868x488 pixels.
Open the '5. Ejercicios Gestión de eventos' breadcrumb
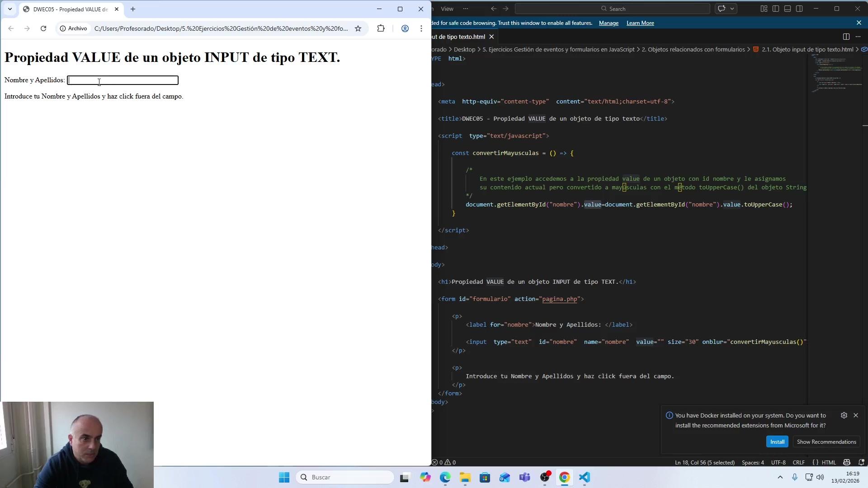pos(559,50)
